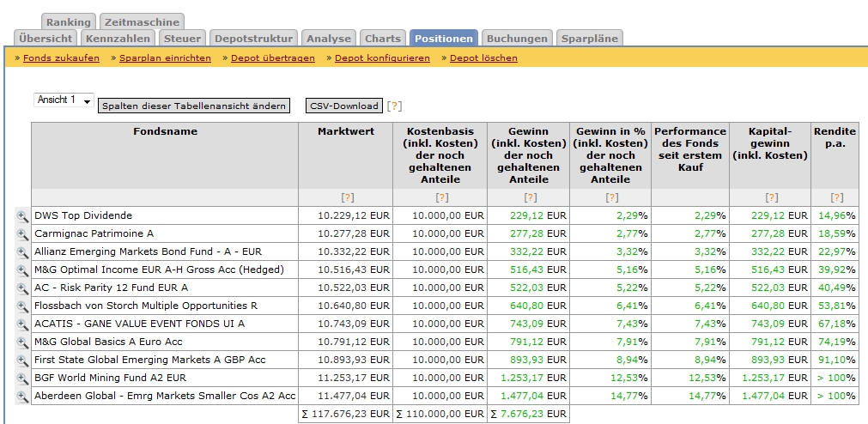
Task: Open magnifier icon for Flossbach von Storch fund
Action: pyautogui.click(x=22, y=306)
